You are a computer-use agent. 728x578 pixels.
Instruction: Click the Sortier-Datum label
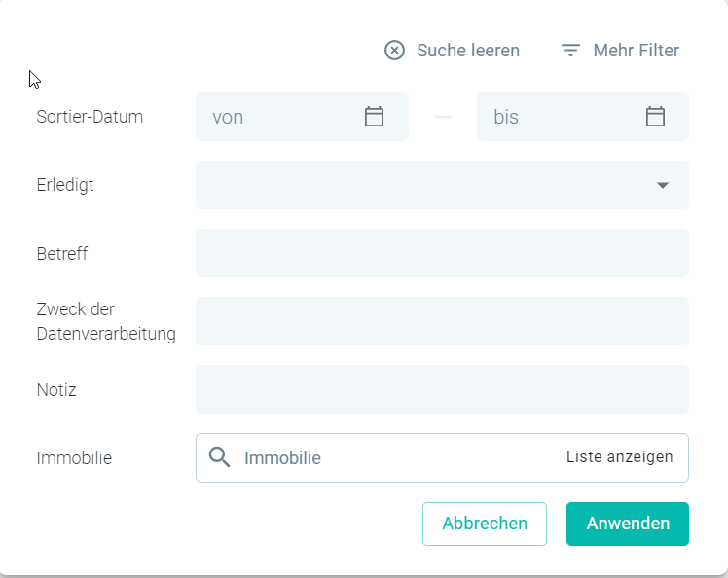[x=90, y=117]
